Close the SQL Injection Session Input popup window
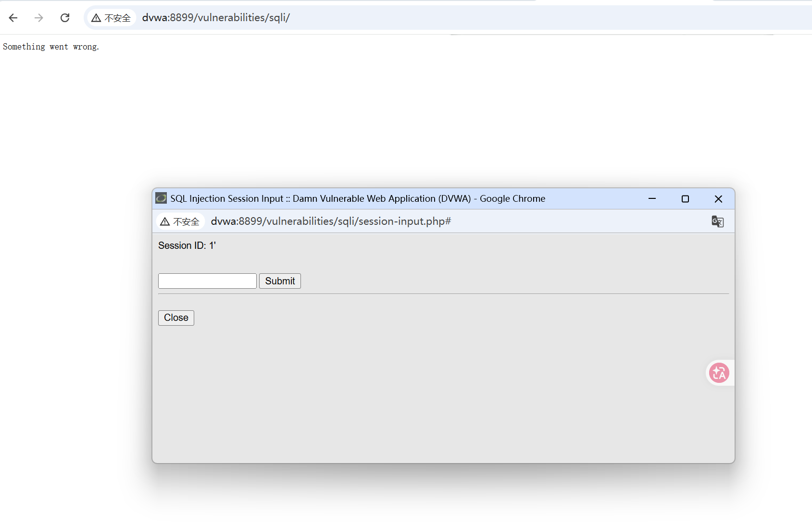The height and width of the screenshot is (526, 812). pos(718,198)
